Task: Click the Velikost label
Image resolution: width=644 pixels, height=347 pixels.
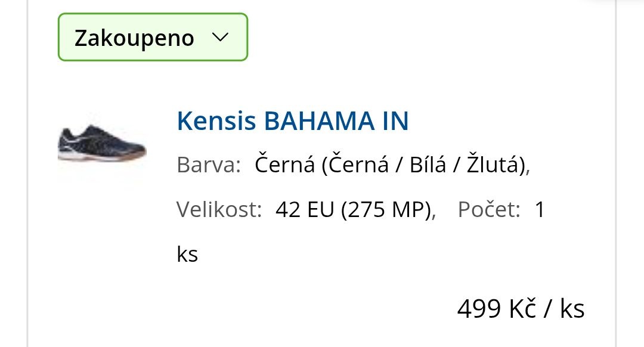Action: [219, 210]
